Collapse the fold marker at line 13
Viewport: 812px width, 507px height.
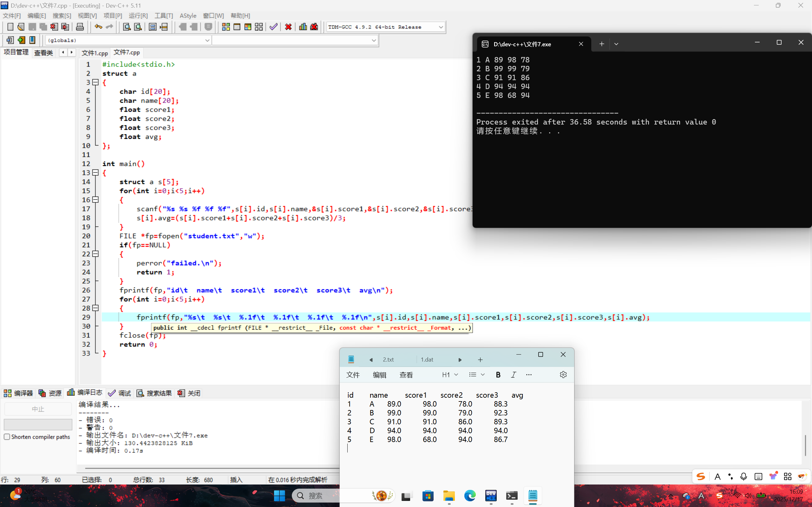[95, 173]
